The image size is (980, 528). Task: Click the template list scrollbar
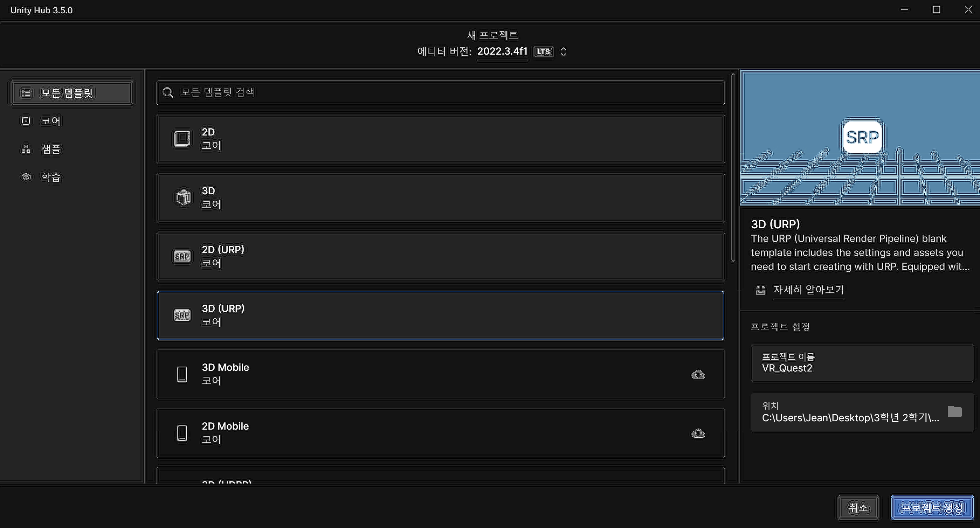tap(732, 167)
